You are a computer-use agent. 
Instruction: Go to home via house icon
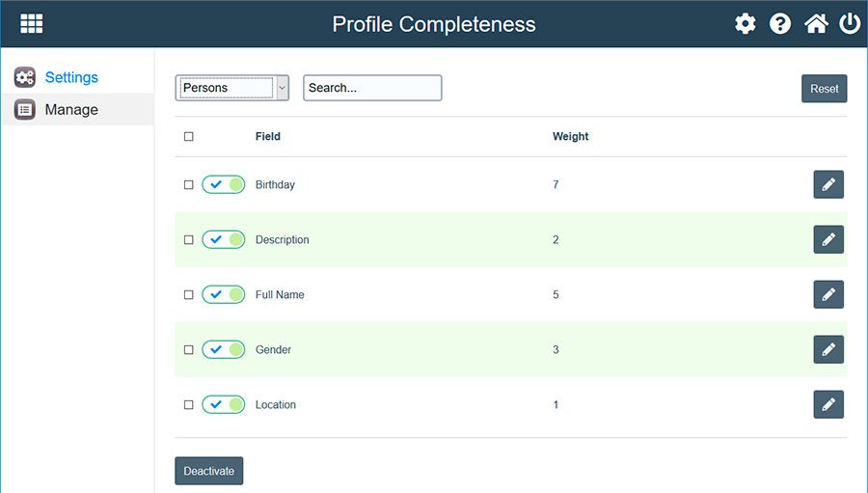tap(816, 24)
